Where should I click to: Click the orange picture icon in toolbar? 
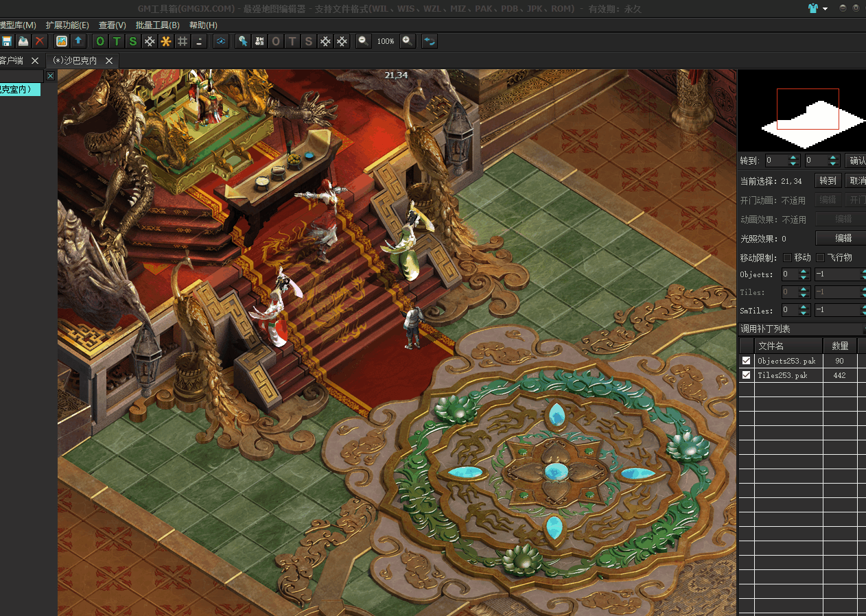(x=62, y=41)
